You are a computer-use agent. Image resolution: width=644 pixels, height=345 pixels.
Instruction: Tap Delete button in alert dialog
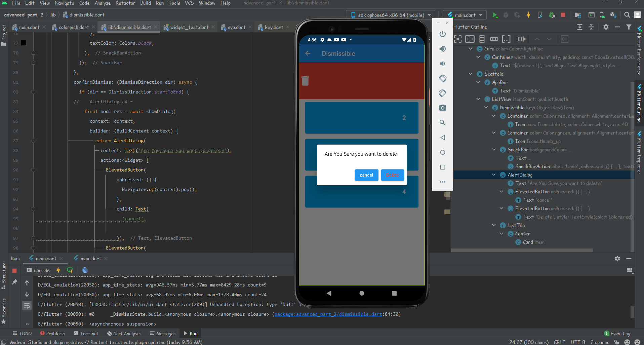click(x=393, y=175)
